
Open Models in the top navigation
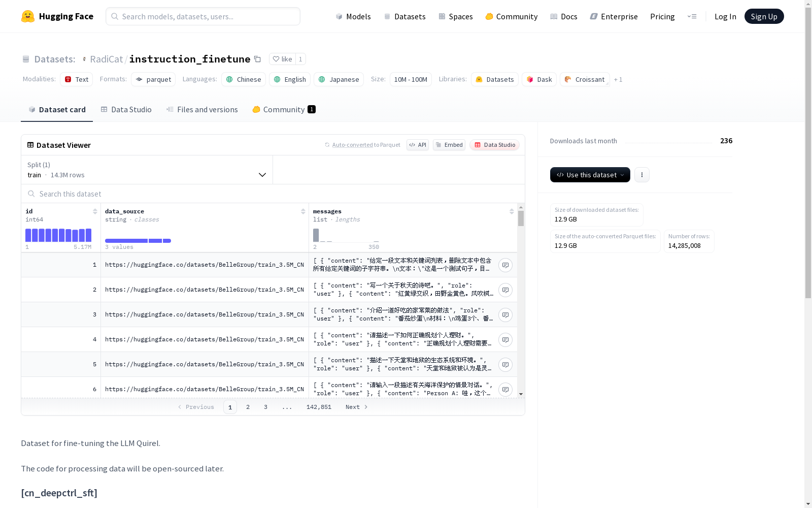353,16
